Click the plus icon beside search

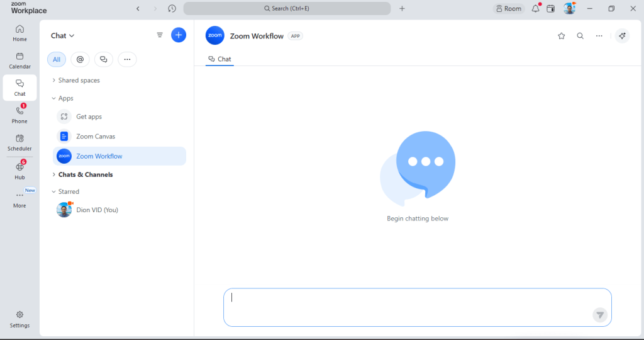[x=402, y=8]
